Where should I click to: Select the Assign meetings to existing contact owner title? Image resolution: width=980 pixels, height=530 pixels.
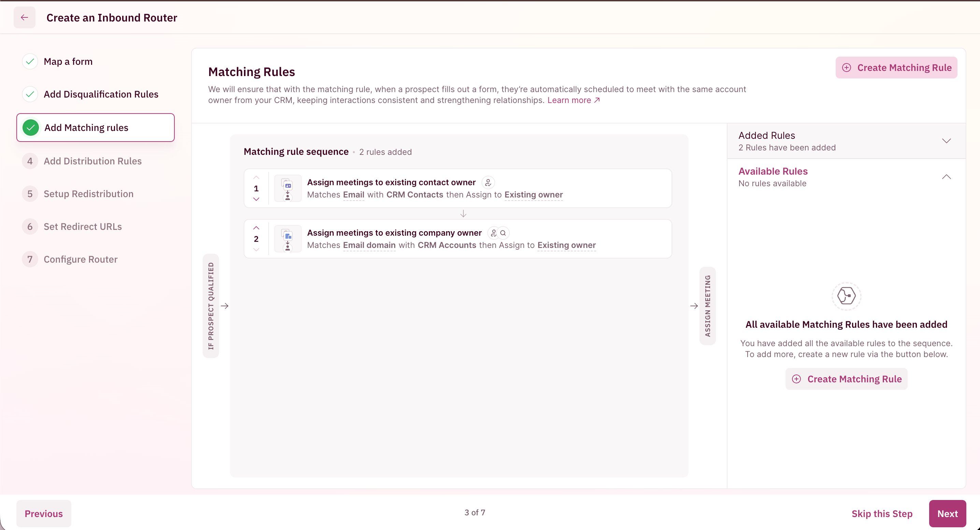[x=391, y=182]
